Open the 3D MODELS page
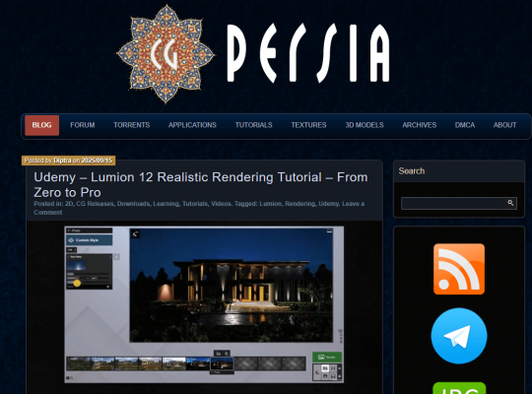This screenshot has height=394, width=532. coord(365,125)
